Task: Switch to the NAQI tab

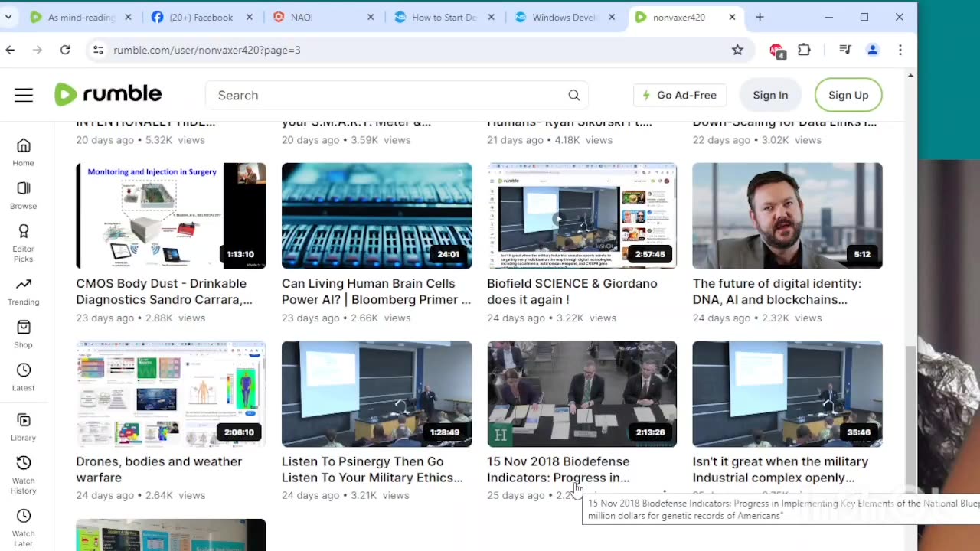Action: pos(323,17)
